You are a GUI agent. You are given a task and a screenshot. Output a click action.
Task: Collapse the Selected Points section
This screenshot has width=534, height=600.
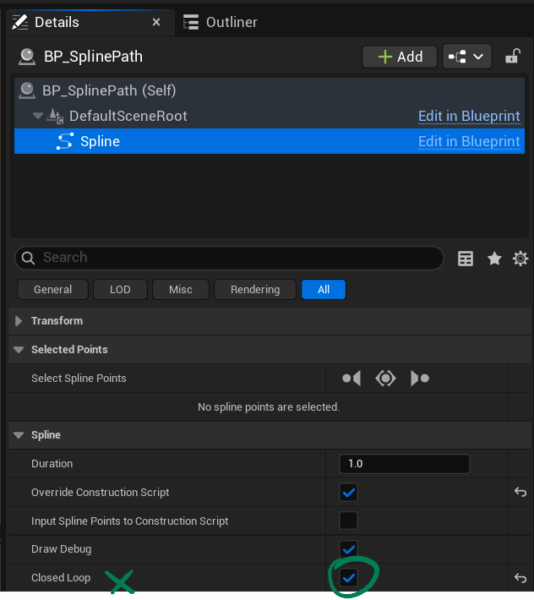18,350
